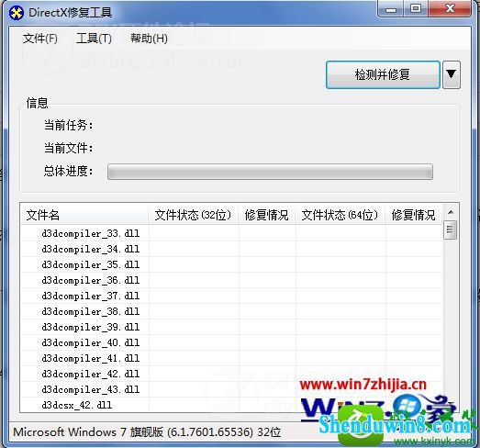Click the 当前文件 label

click(x=68, y=148)
